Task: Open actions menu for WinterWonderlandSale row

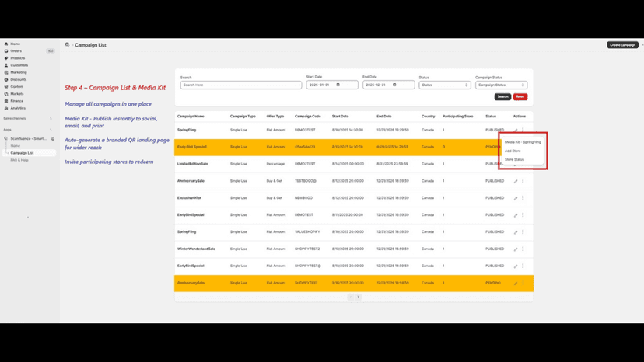Action: coord(523,249)
